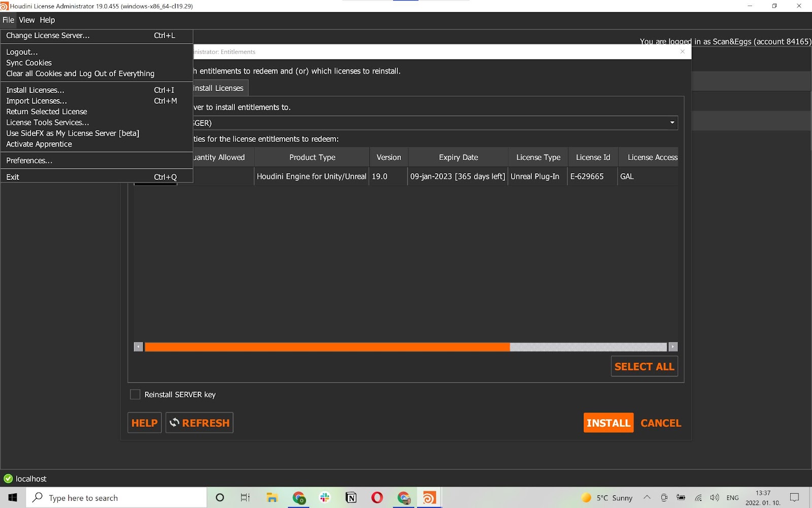Click the scrollbar left arrow
This screenshot has width=812, height=508.
pyautogui.click(x=139, y=347)
